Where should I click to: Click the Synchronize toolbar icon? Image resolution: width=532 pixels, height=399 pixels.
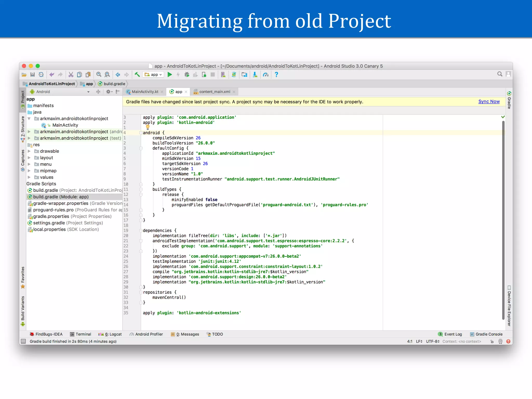pos(41,75)
